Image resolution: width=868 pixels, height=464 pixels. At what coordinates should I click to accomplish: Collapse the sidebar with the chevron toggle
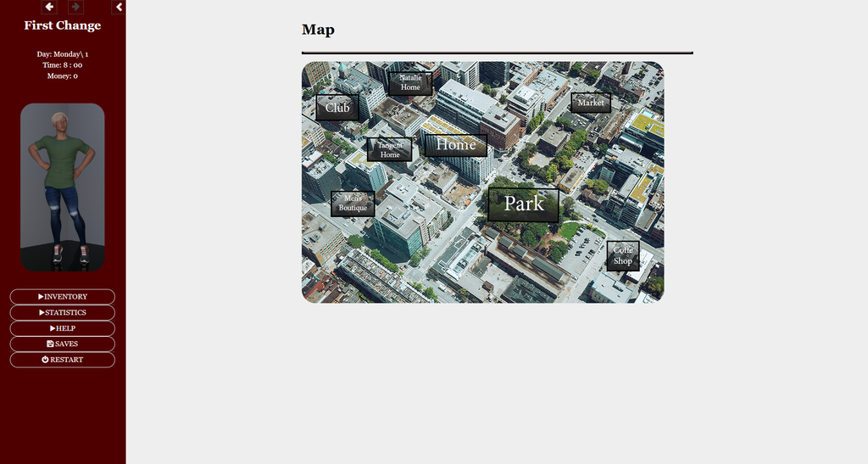[x=119, y=7]
